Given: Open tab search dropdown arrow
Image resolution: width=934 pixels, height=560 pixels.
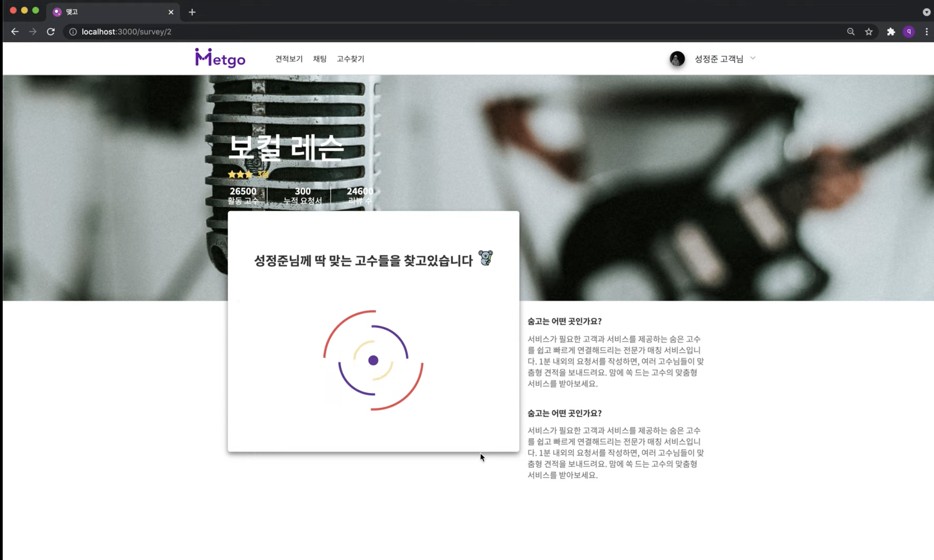Looking at the screenshot, I should [x=926, y=12].
